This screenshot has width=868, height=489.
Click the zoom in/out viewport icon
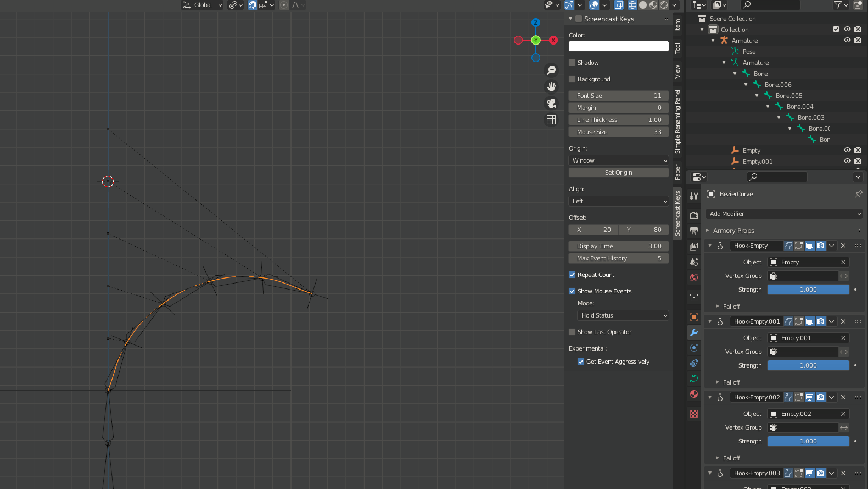[x=551, y=70]
